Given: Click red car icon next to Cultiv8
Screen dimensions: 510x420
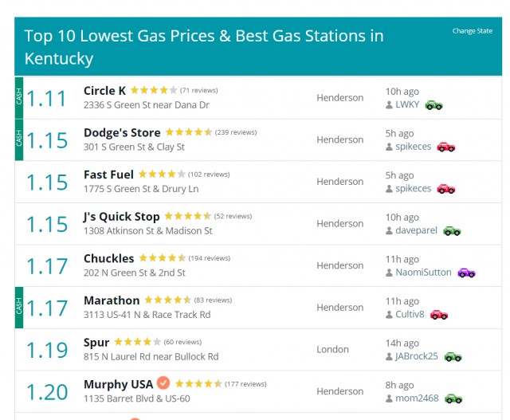Looking at the screenshot, I should pos(439,315).
